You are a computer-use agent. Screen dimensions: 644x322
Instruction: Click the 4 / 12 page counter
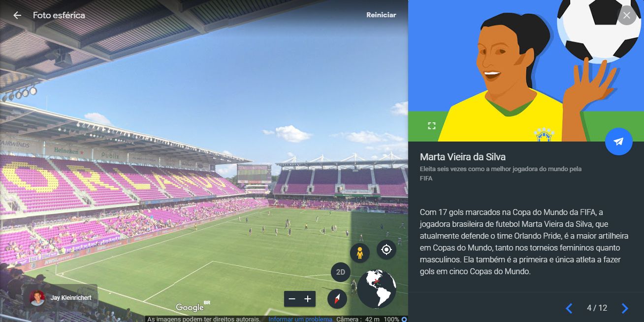[597, 308]
